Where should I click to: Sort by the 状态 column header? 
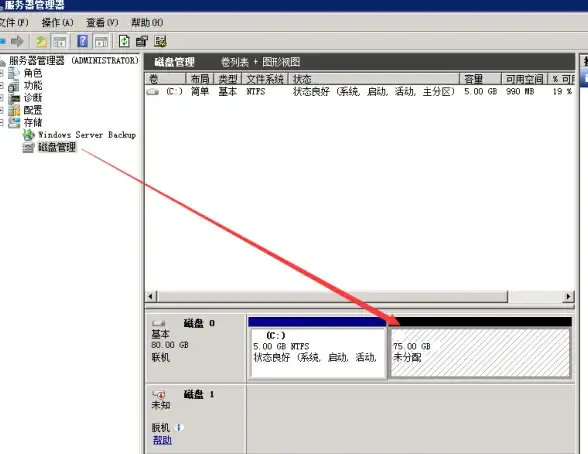(x=374, y=79)
